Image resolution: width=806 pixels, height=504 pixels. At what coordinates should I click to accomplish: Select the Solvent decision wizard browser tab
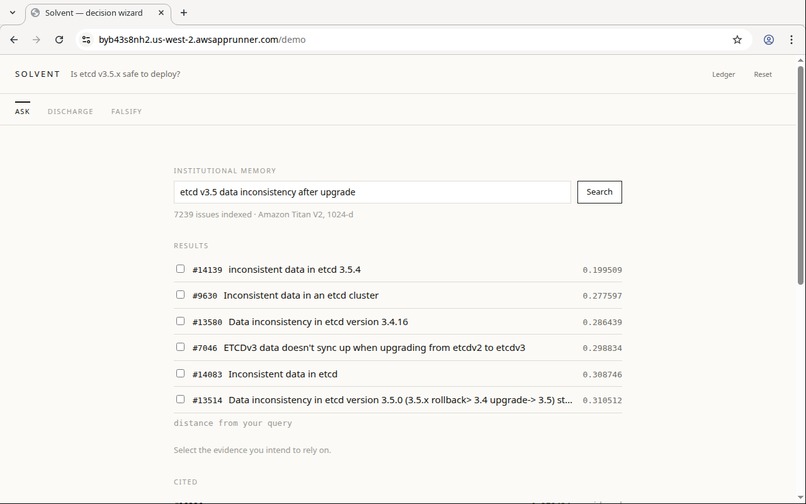[98, 13]
